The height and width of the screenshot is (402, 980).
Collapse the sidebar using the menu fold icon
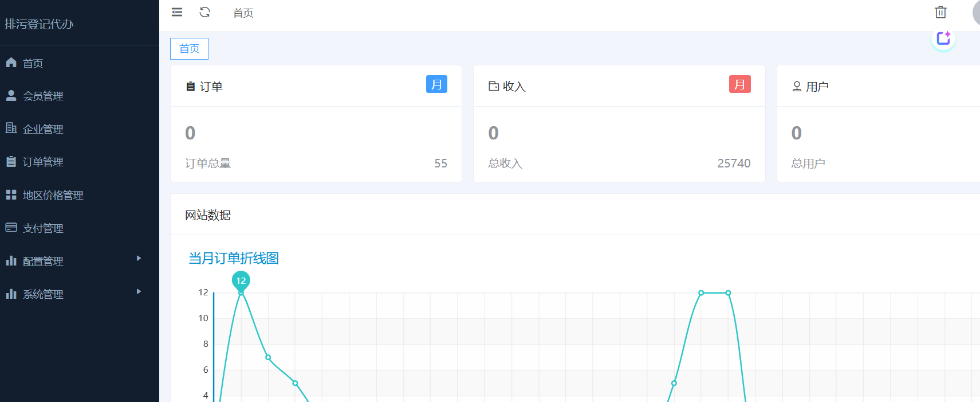pos(177,12)
